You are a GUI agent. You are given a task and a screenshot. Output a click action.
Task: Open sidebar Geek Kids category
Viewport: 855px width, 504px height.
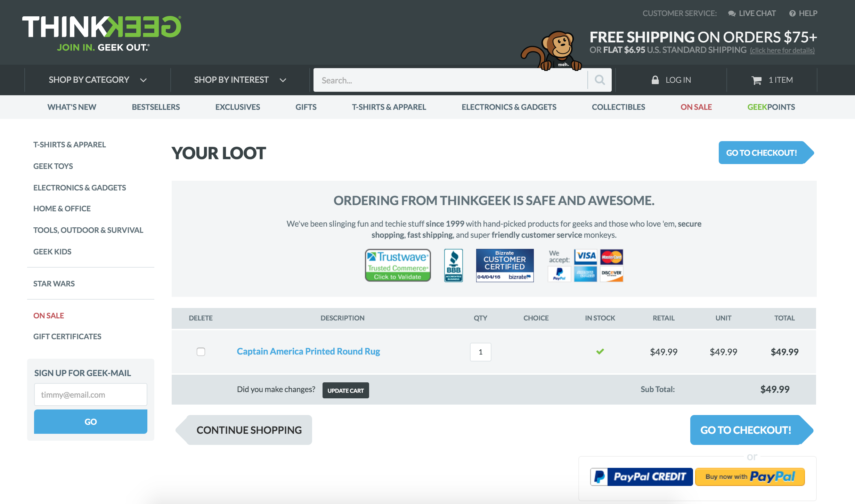tap(52, 252)
